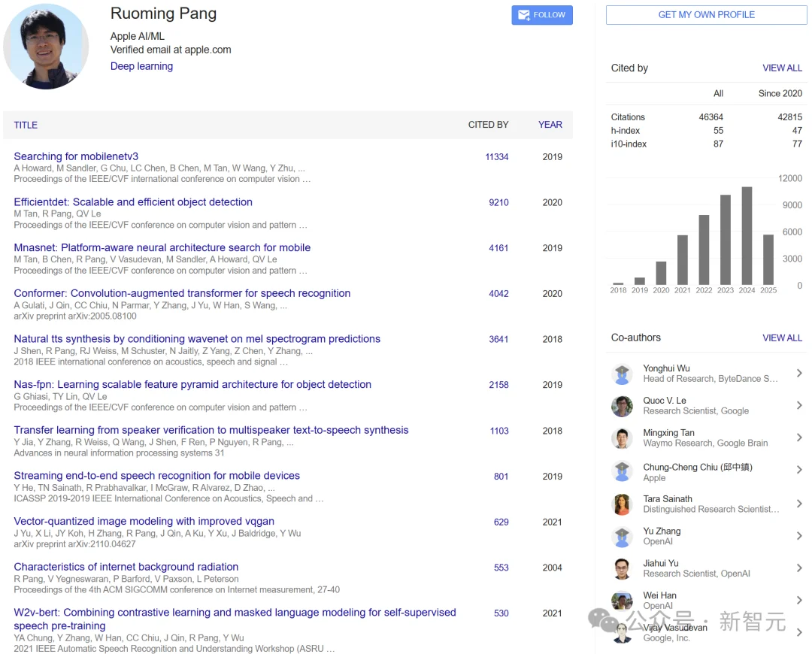Click Tara Sainath's avatar photo

coord(622,504)
